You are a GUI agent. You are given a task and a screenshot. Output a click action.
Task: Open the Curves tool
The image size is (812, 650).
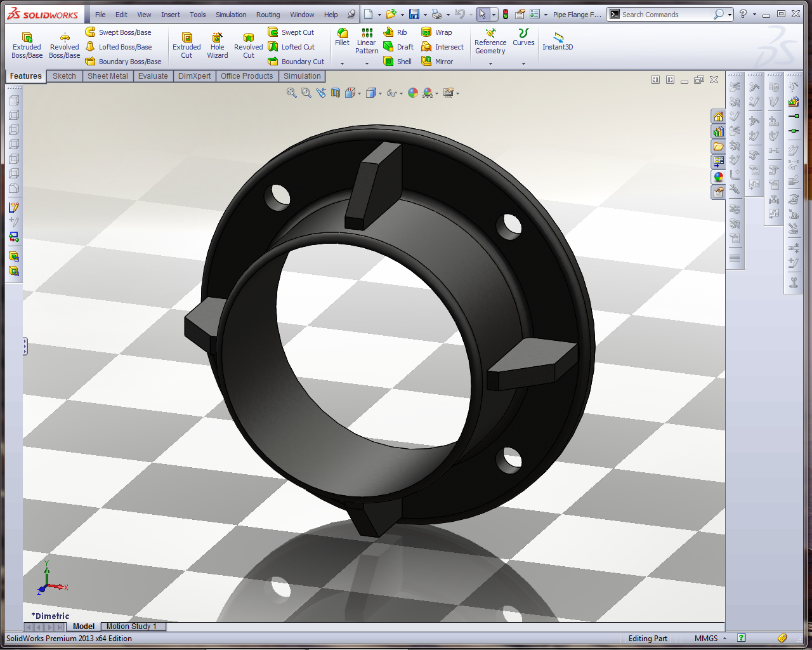523,38
